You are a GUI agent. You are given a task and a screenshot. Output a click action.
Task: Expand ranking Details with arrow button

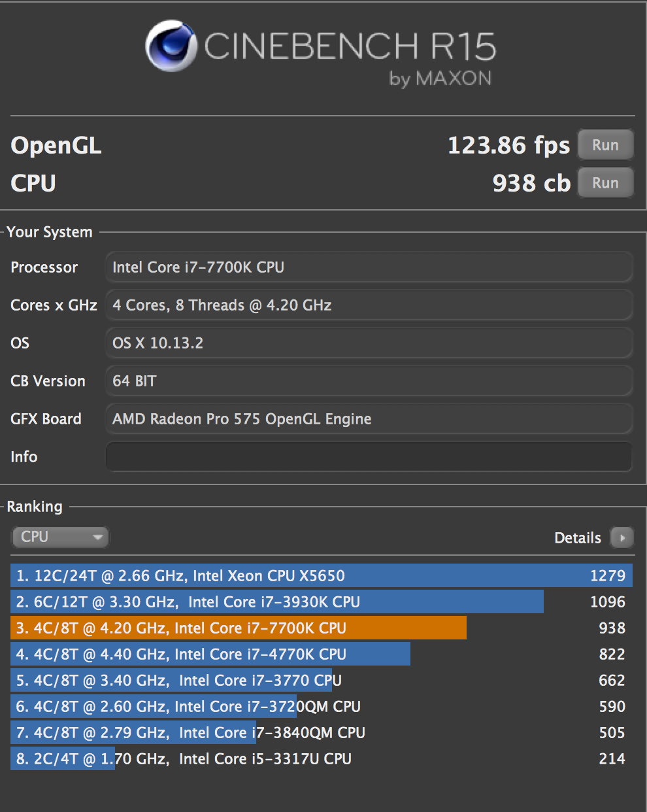point(622,537)
